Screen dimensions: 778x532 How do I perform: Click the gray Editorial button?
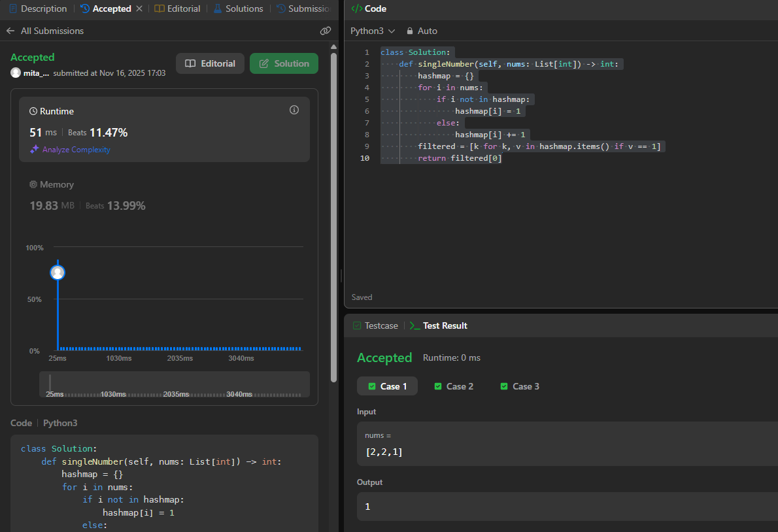[210, 63]
